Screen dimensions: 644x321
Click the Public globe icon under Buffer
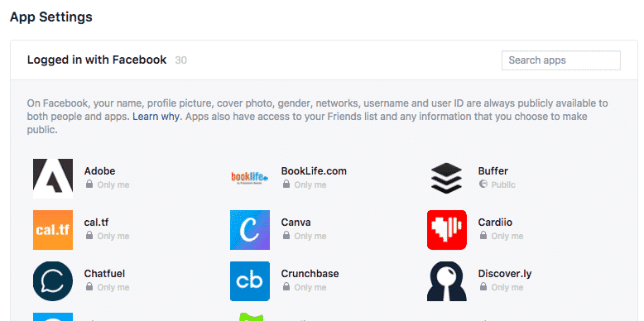(x=483, y=184)
